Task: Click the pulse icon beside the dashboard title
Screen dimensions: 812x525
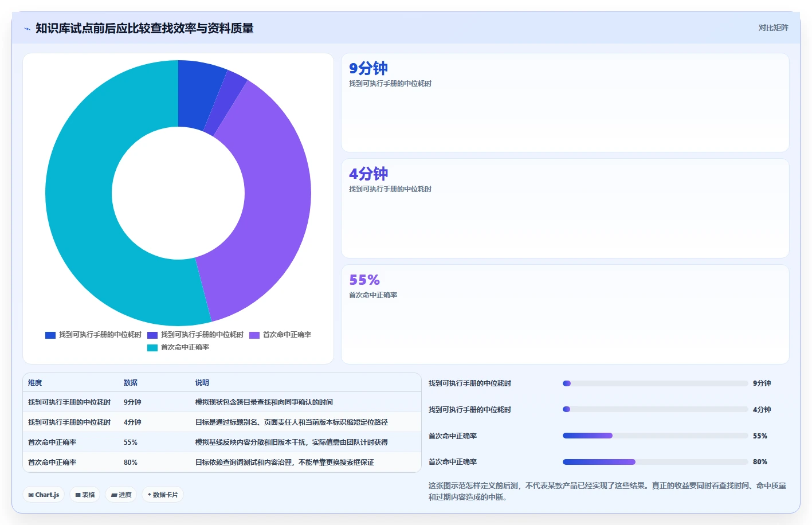Action: pyautogui.click(x=27, y=29)
